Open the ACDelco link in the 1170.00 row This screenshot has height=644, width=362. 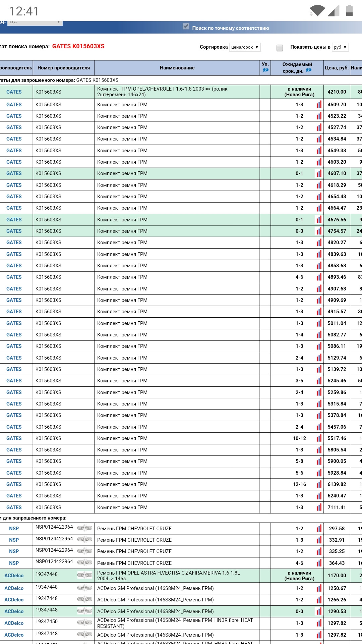pos(14,576)
